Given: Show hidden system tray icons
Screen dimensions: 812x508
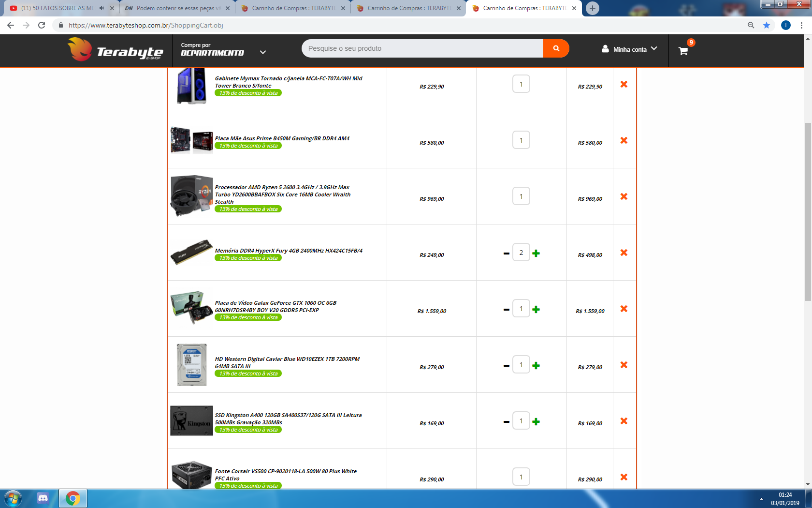Looking at the screenshot, I should (x=761, y=499).
